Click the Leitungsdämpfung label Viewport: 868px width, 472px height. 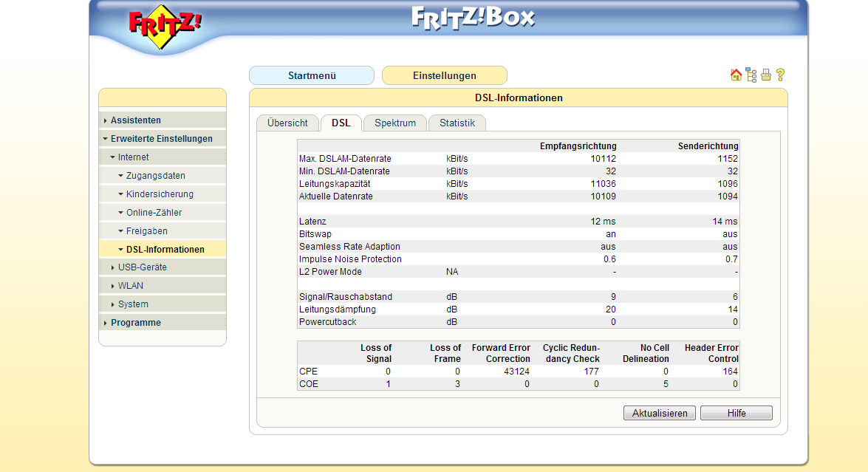pyautogui.click(x=337, y=309)
